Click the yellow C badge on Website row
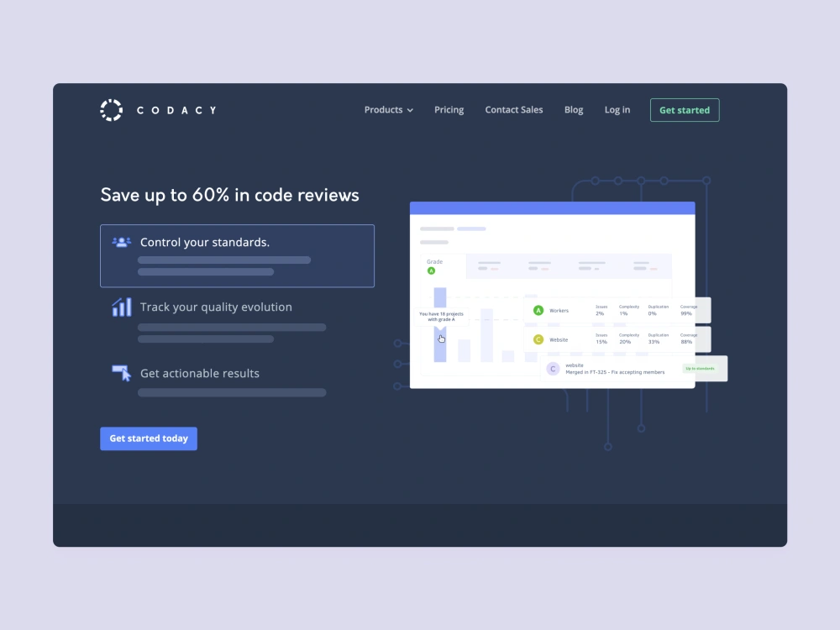This screenshot has height=630, width=840. point(538,339)
